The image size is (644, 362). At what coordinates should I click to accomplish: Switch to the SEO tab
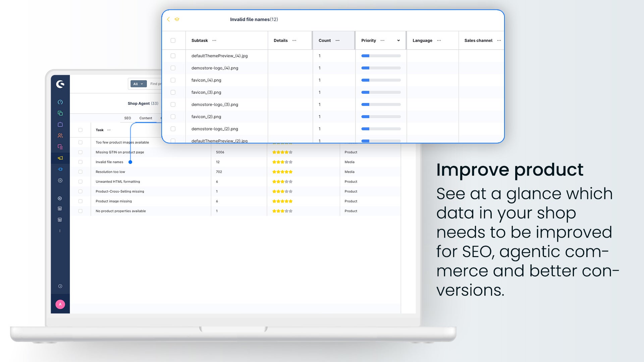tap(127, 118)
